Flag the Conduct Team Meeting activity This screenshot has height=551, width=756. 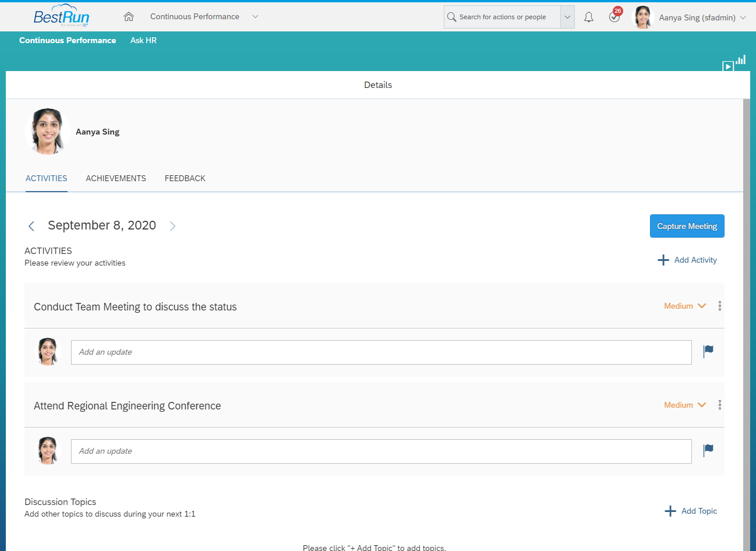708,351
